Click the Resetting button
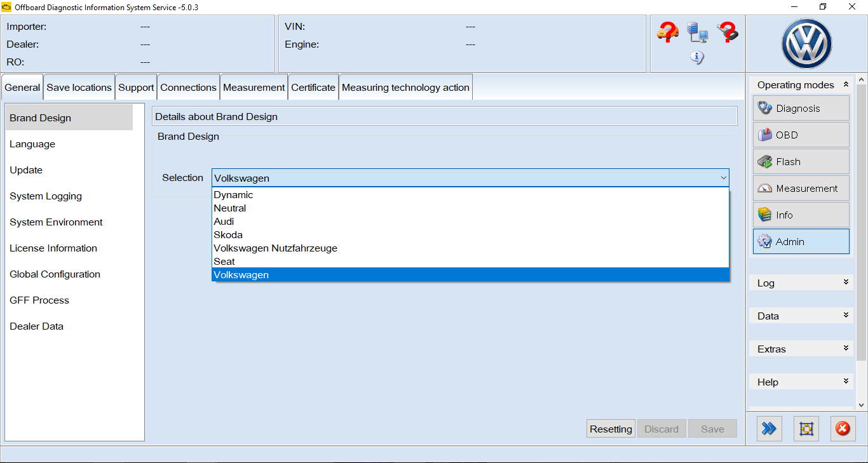The image size is (868, 463). [611, 429]
